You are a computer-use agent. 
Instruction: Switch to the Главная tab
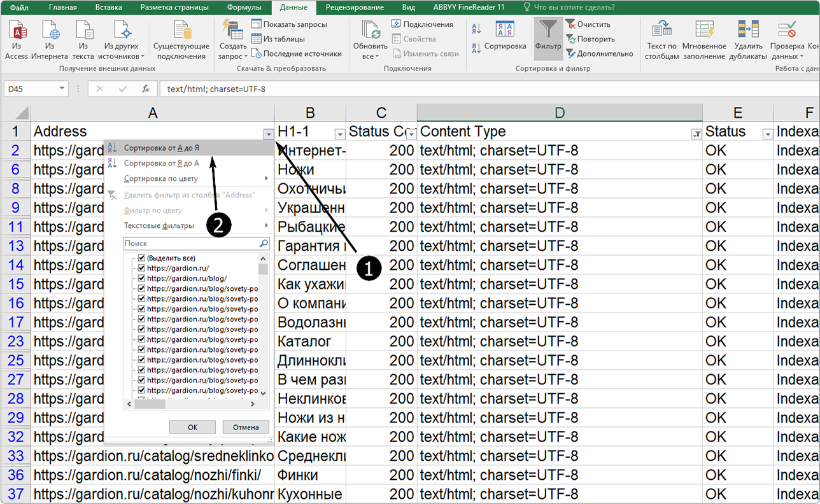(x=62, y=8)
